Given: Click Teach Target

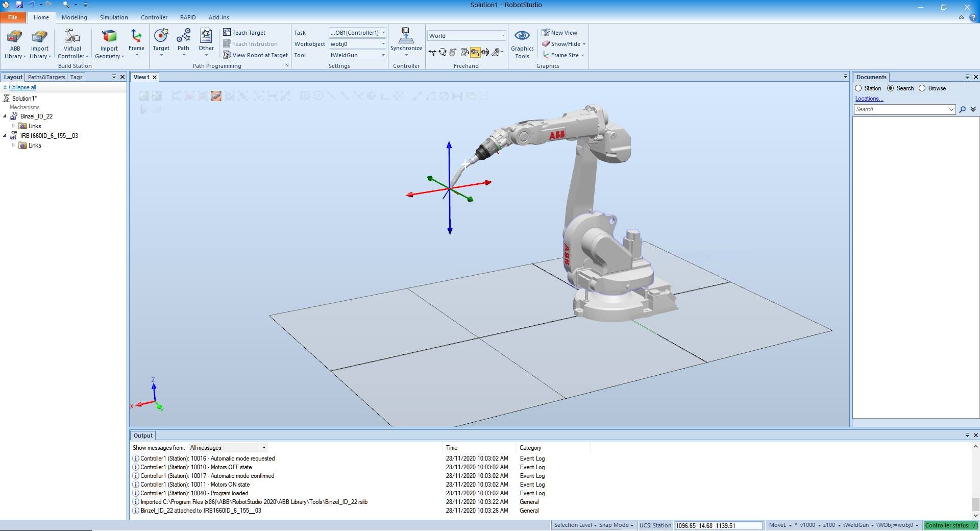Looking at the screenshot, I should point(244,33).
